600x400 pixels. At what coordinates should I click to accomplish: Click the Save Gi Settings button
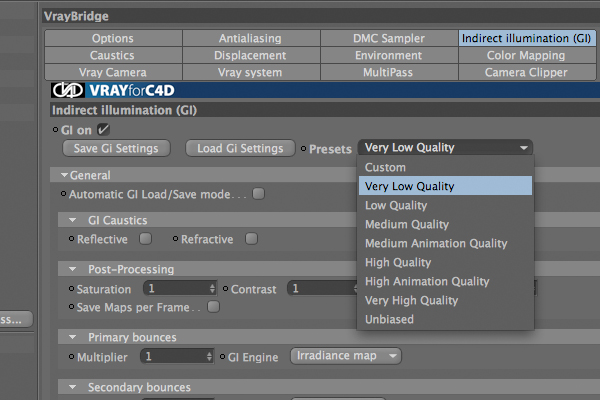pos(116,148)
